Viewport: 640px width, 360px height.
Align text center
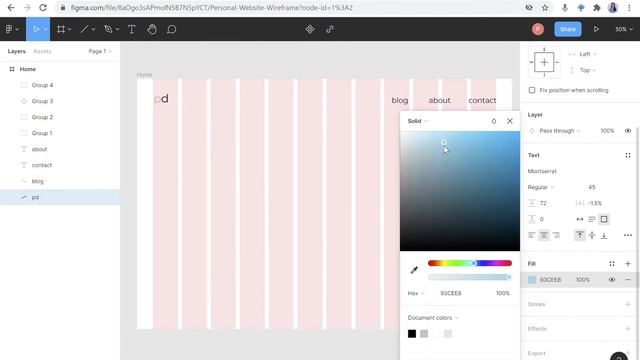pyautogui.click(x=544, y=235)
